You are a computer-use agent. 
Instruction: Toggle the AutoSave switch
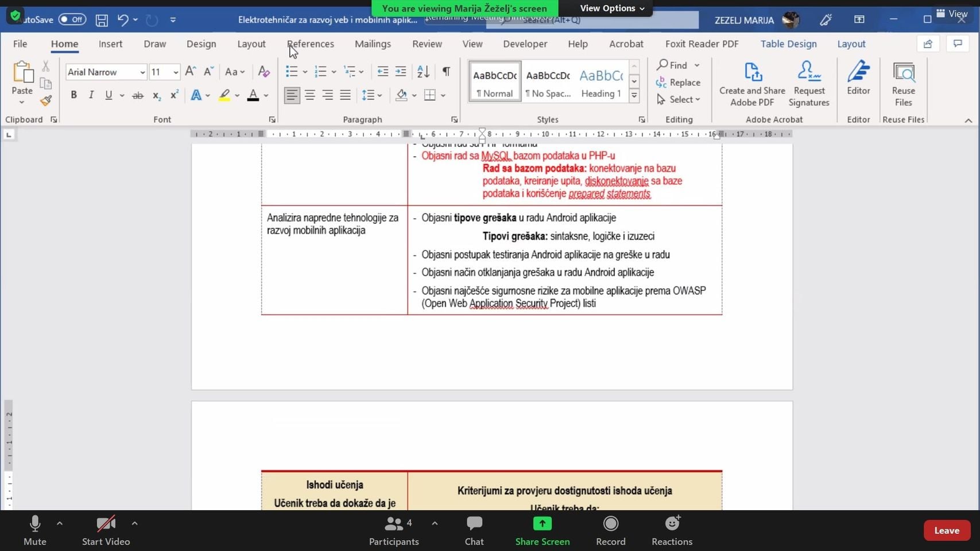click(72, 20)
